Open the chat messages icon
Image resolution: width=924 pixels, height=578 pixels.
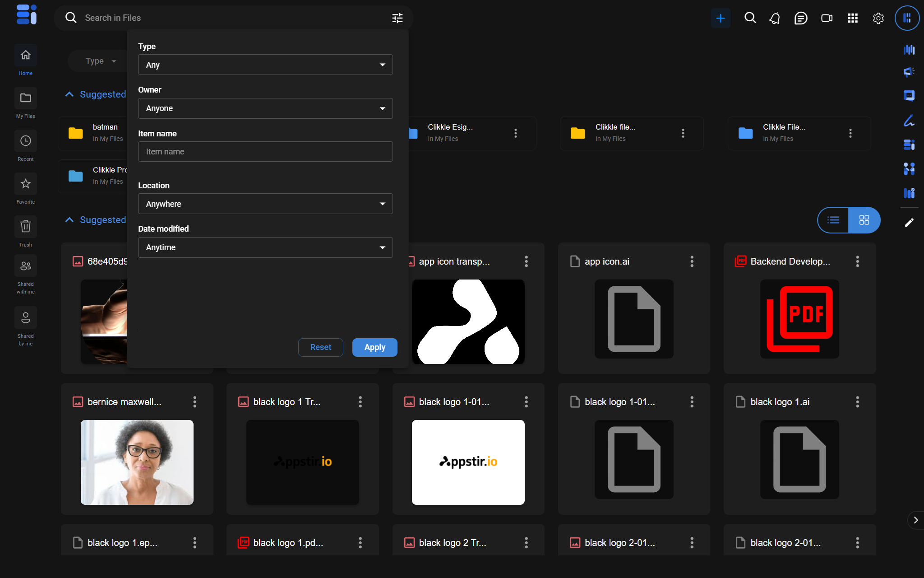coord(800,18)
